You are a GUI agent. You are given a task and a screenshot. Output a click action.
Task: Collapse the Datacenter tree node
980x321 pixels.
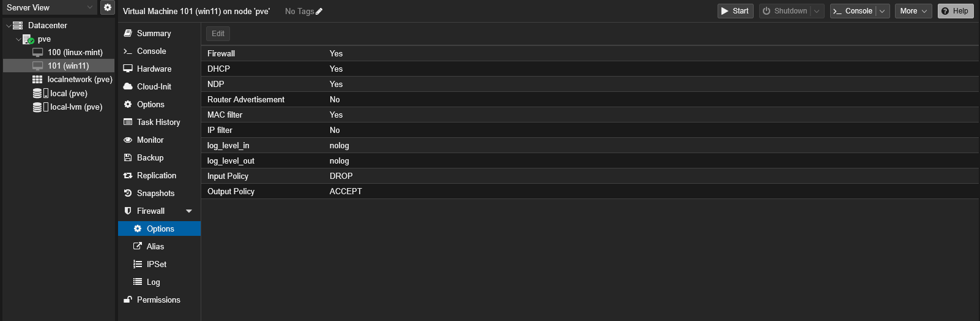[x=9, y=26]
